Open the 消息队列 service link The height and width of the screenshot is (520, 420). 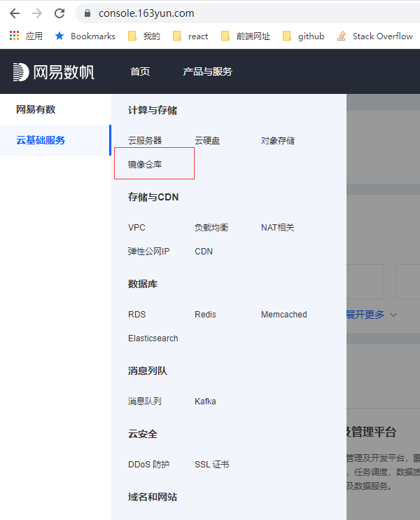click(145, 402)
